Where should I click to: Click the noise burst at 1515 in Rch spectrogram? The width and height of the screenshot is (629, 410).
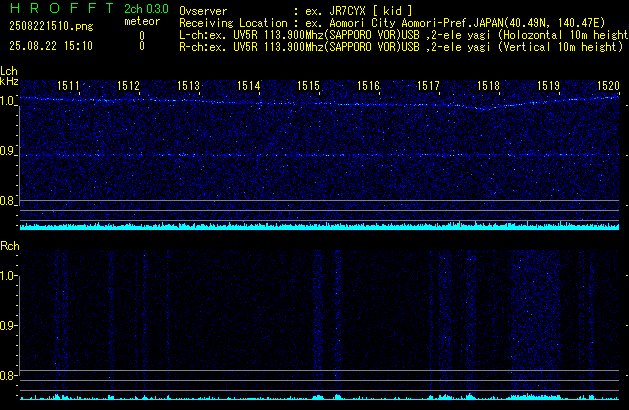pyautogui.click(x=318, y=321)
